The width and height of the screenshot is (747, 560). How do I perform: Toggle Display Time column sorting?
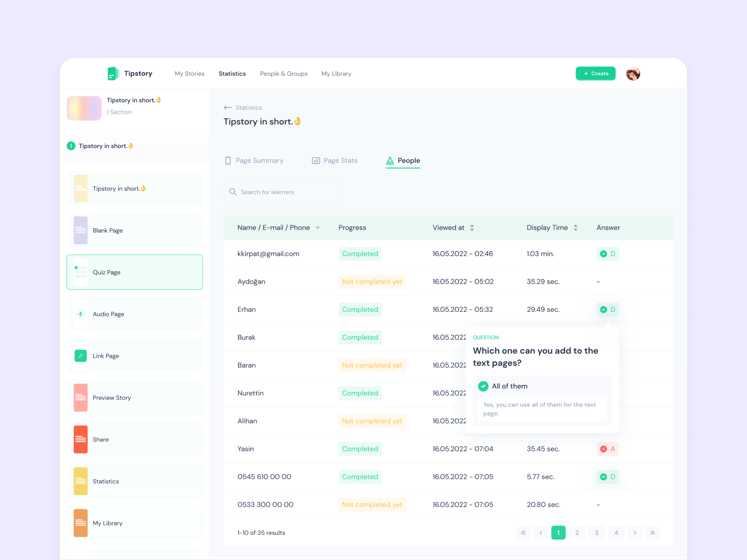coord(575,228)
